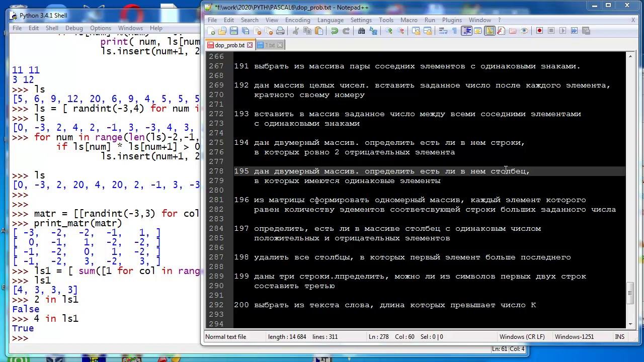This screenshot has height=362, width=644.
Task: Click the Paste clipboard icon
Action: pos(319,31)
